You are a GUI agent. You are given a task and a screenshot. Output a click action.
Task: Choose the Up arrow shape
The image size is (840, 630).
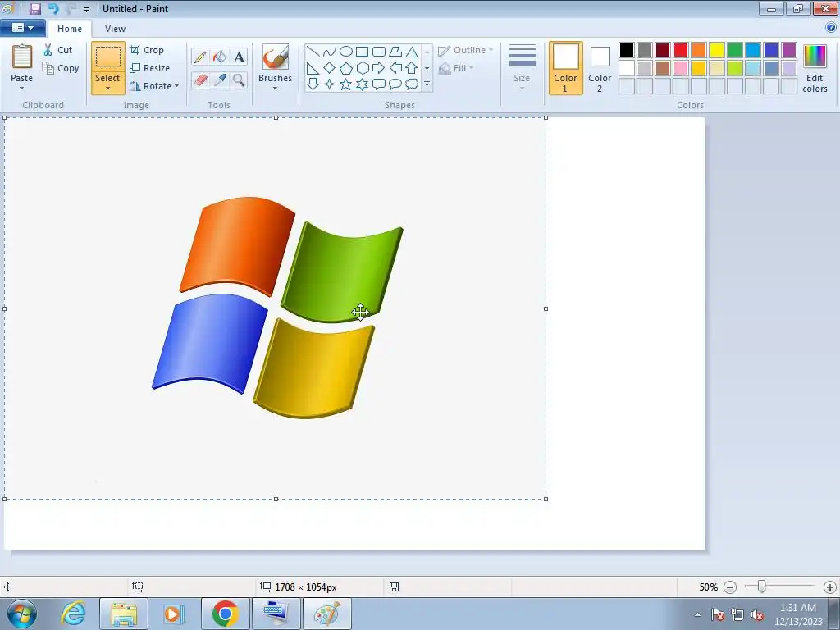[412, 68]
